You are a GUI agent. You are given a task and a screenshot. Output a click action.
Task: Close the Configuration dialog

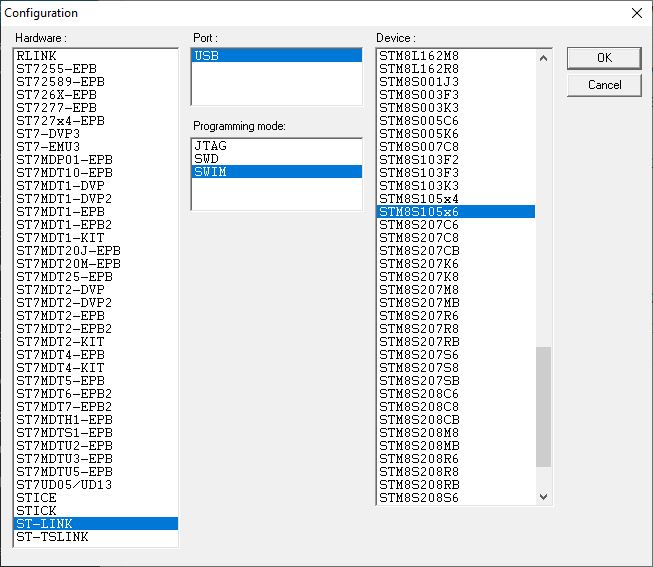click(x=636, y=13)
